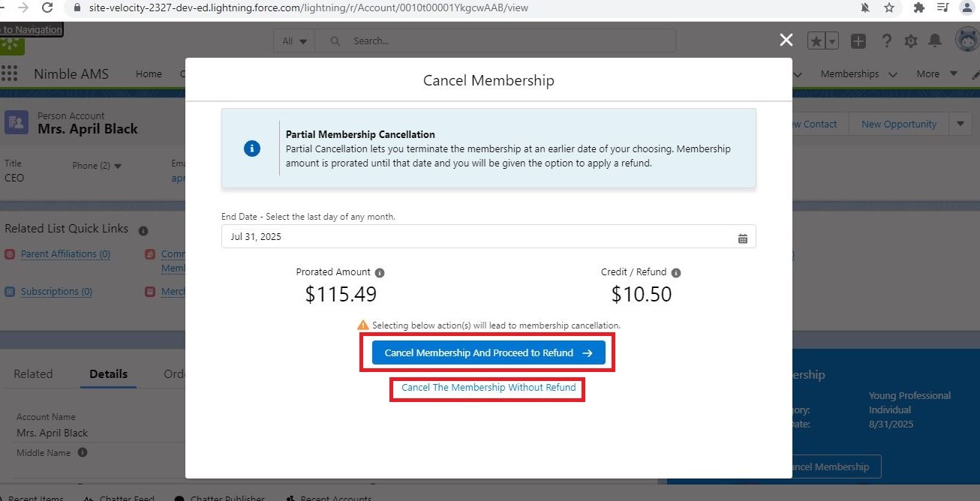Open Salesforce Help question mark icon
This screenshot has height=501, width=980.
pos(886,41)
